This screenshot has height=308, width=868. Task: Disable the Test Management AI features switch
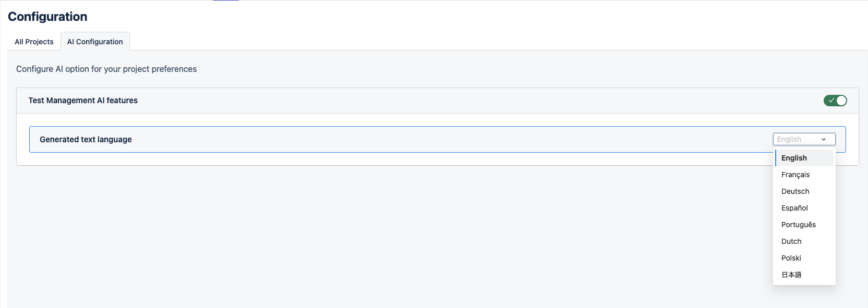835,101
